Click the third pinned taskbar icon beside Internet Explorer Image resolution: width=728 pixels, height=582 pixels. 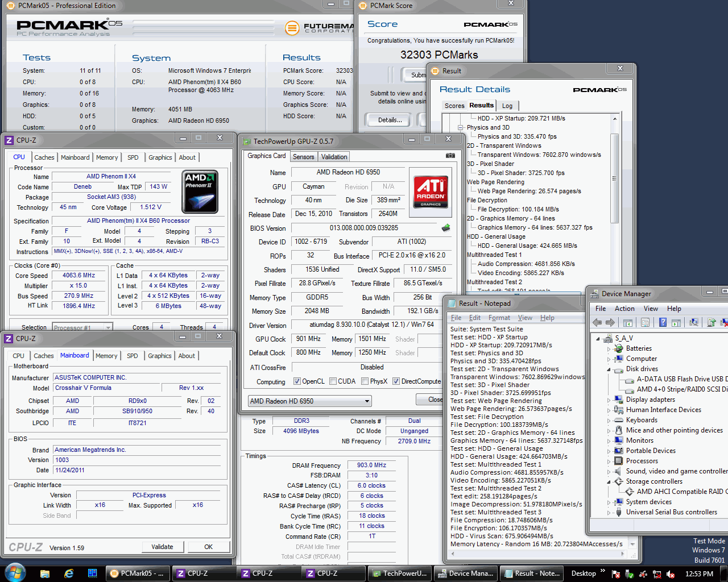tap(93, 573)
